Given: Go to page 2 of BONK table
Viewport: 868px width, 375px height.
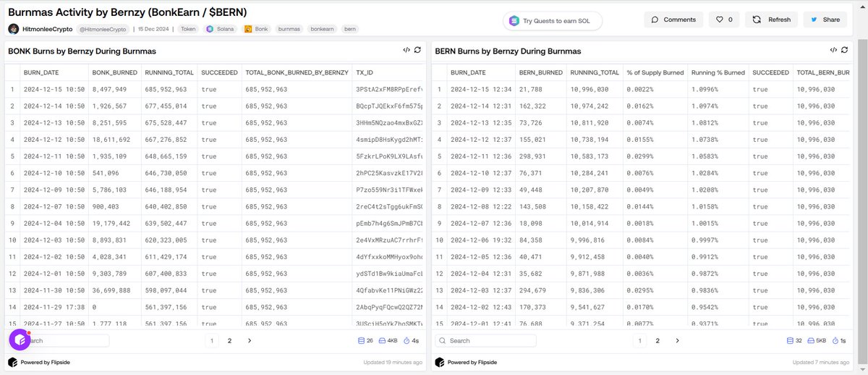Looking at the screenshot, I should 230,340.
